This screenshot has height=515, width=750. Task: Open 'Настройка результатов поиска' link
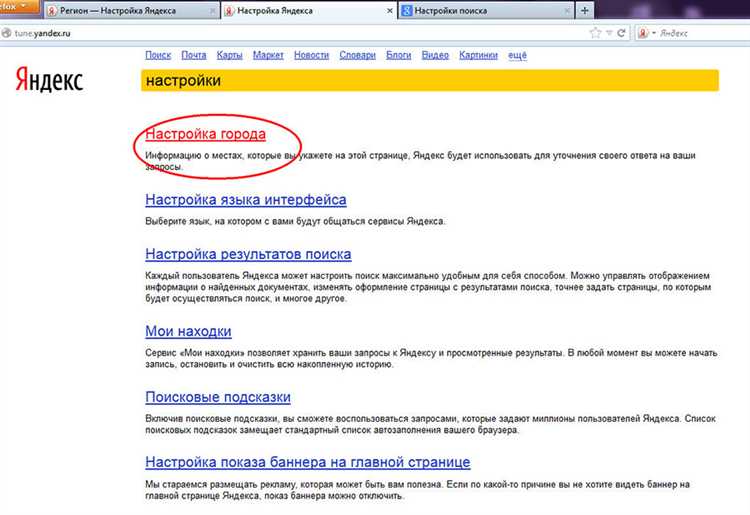[x=248, y=254]
